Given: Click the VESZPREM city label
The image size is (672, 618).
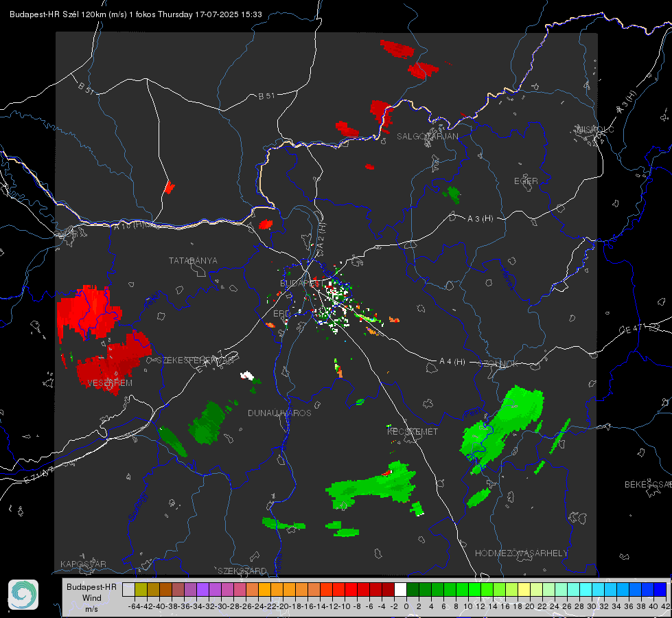Looking at the screenshot, I should (110, 382).
